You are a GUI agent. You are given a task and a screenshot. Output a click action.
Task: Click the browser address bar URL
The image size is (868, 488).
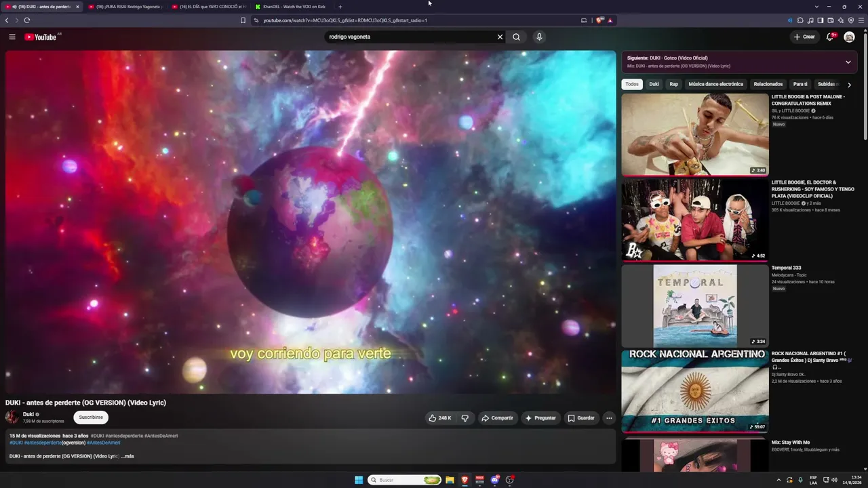345,20
